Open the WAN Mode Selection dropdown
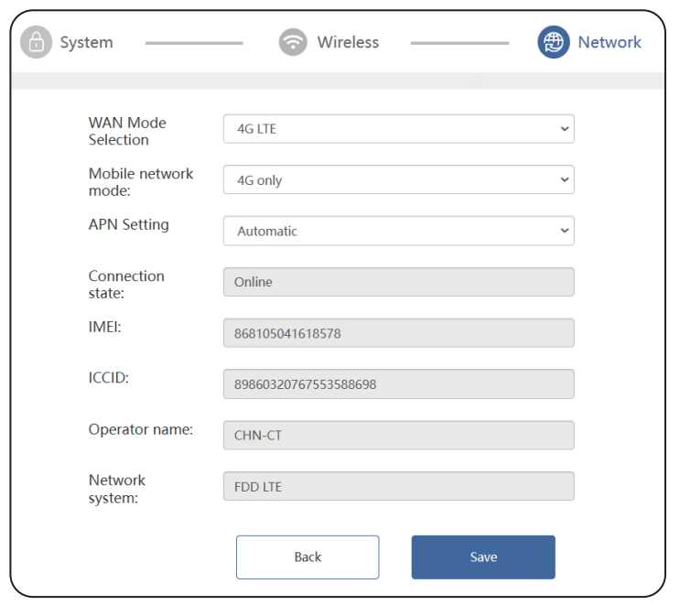Viewport: 680px width, 616px height. (398, 129)
